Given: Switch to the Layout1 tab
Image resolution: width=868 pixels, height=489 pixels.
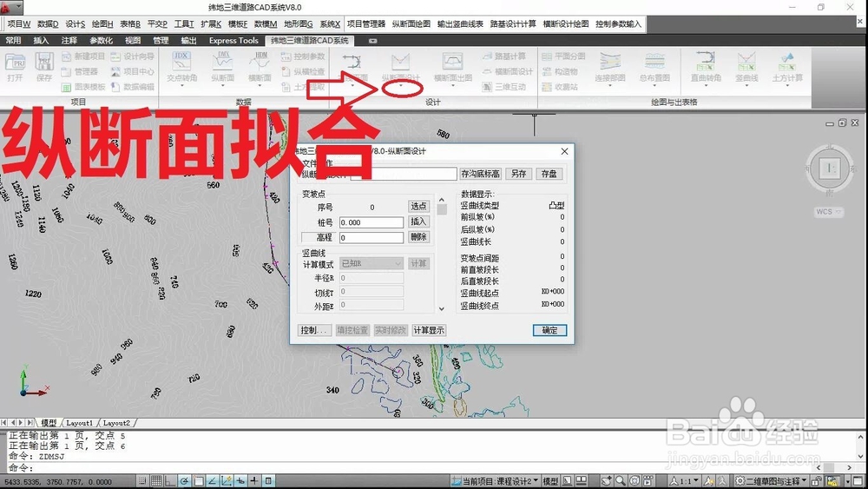Looking at the screenshot, I should tap(79, 422).
